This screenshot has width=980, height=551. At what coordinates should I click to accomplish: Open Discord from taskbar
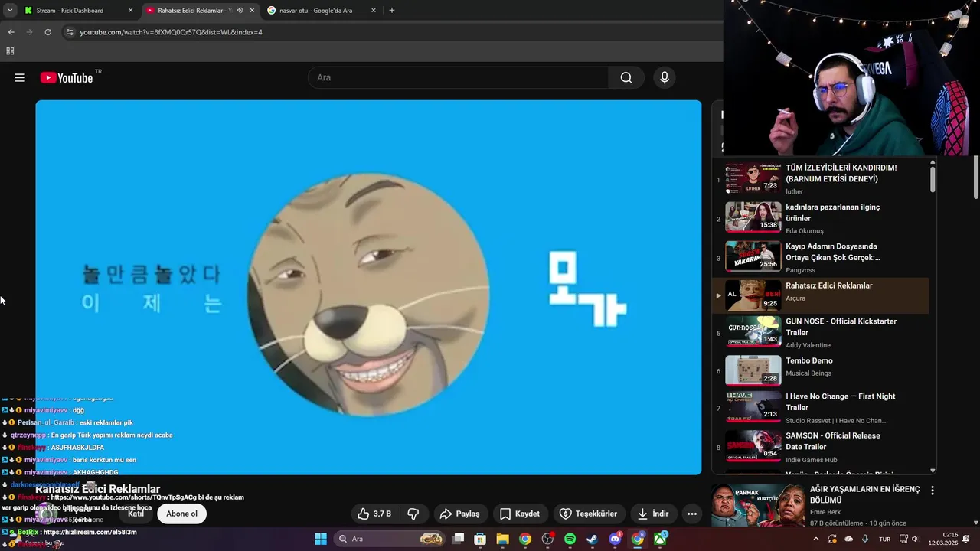coord(615,539)
